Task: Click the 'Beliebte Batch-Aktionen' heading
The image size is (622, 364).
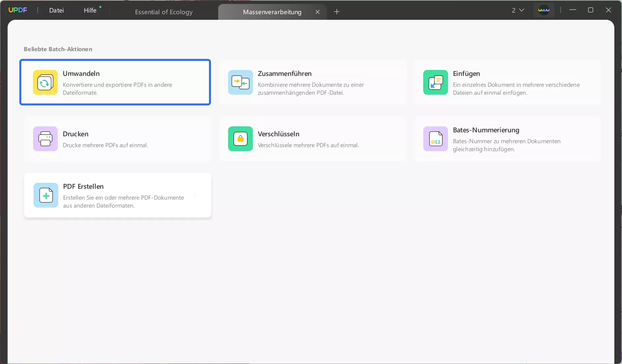Action: click(58, 49)
